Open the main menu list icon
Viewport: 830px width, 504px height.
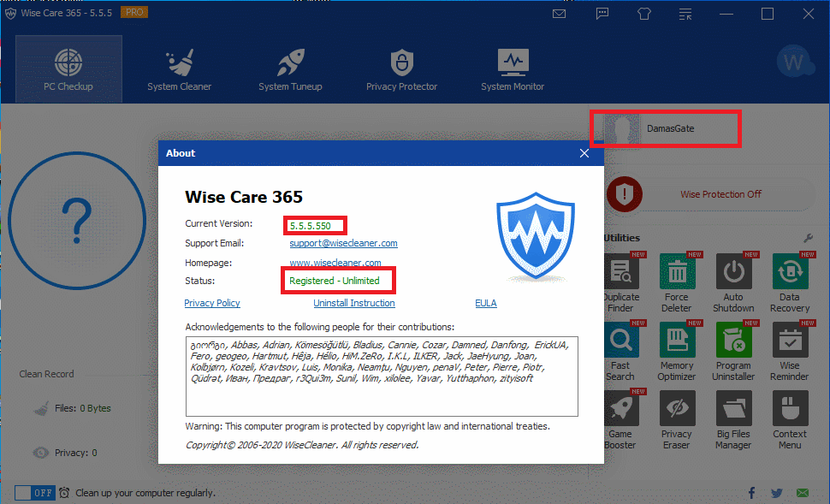(x=685, y=14)
